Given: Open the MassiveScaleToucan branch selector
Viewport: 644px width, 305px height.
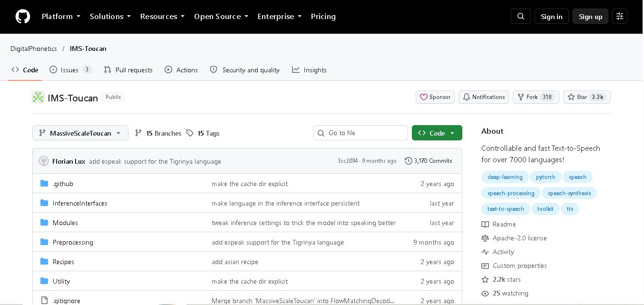Looking at the screenshot, I should (x=80, y=133).
